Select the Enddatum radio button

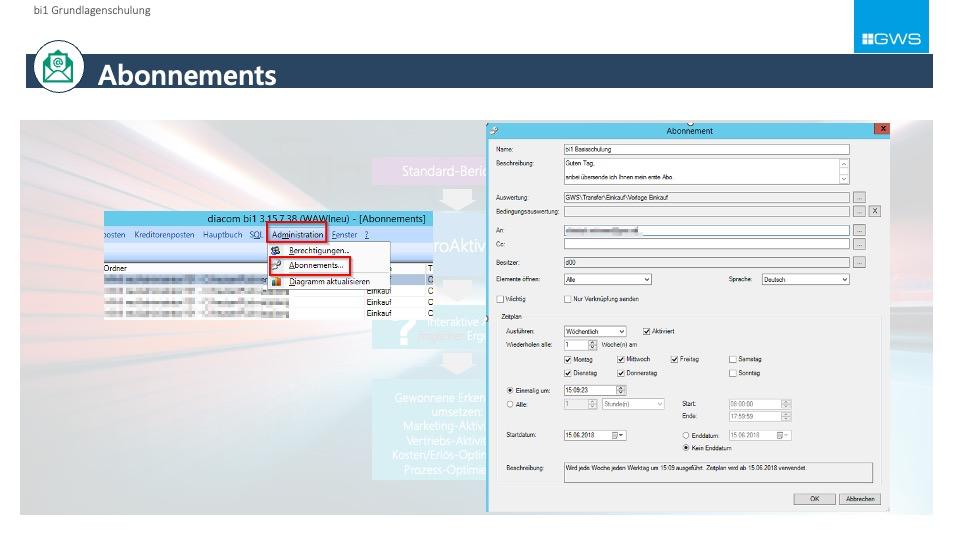click(x=686, y=435)
